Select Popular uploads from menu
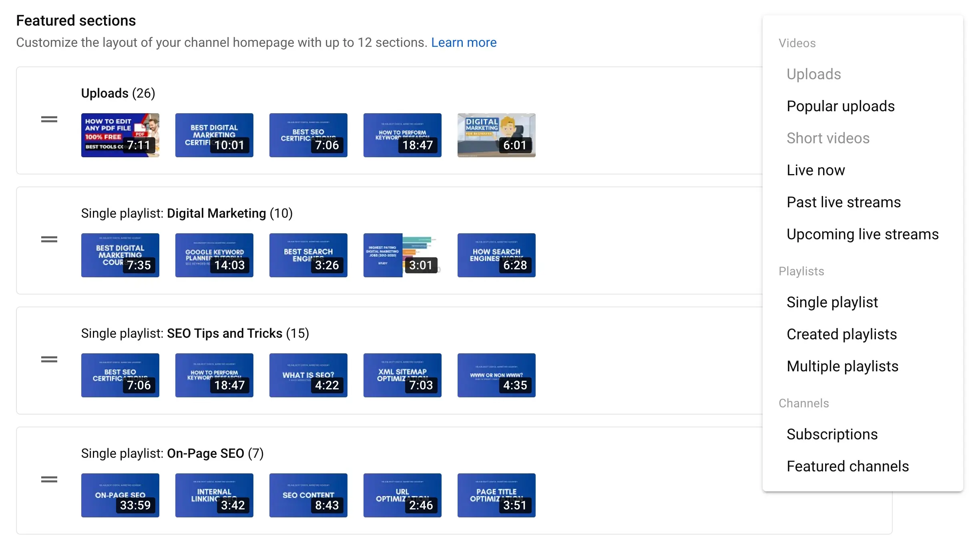The height and width of the screenshot is (545, 980). tap(840, 106)
